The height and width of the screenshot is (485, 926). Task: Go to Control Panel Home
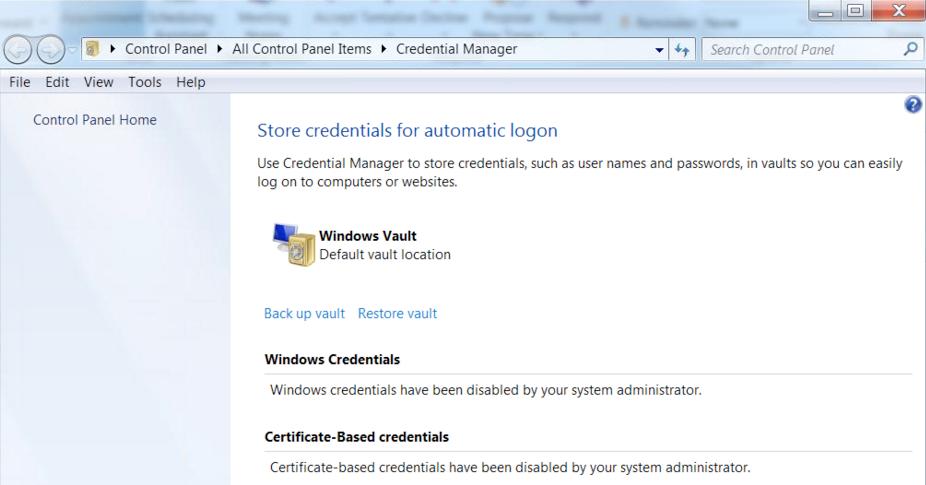pyautogui.click(x=94, y=120)
